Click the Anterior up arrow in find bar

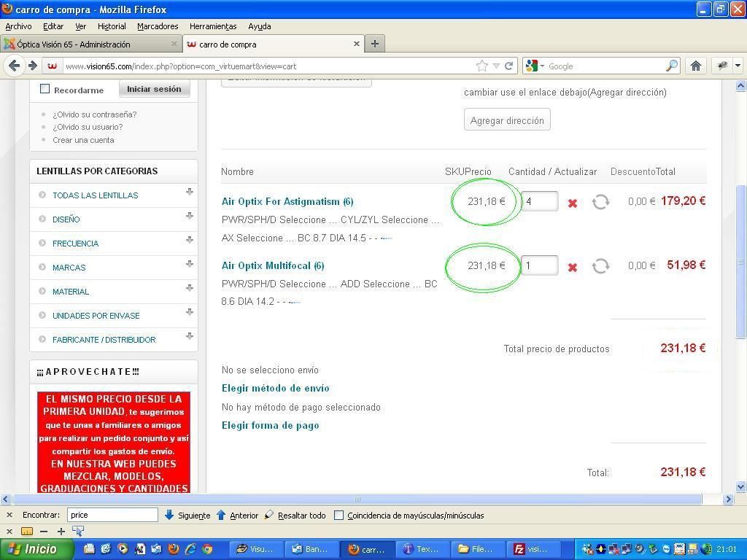point(220,515)
